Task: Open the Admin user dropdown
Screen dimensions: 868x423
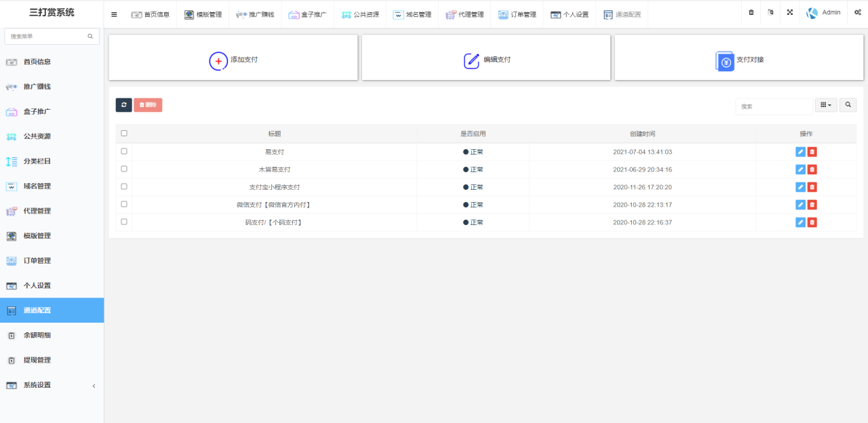Action: (x=824, y=13)
